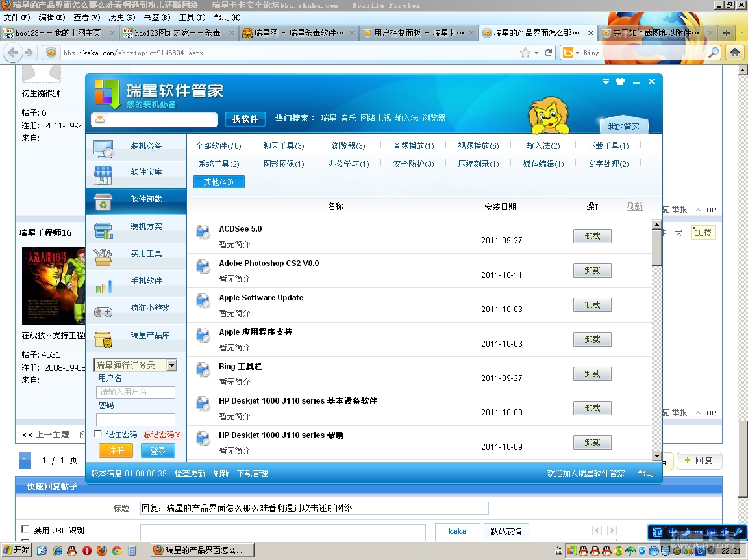The height and width of the screenshot is (560, 748).
Task: Bookmark this page with star icon
Action: pyautogui.click(x=525, y=53)
